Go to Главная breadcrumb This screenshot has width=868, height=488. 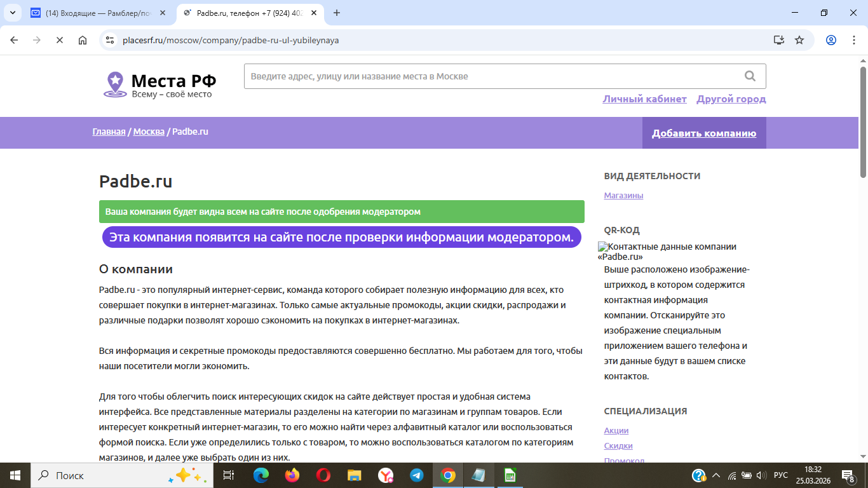109,132
